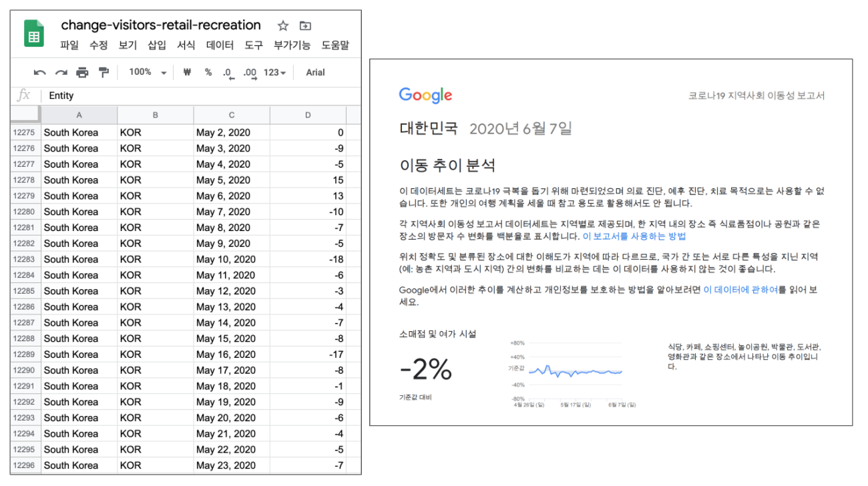The width and height of the screenshot is (868, 486).
Task: Open the 부가기능 menu
Action: [x=292, y=45]
